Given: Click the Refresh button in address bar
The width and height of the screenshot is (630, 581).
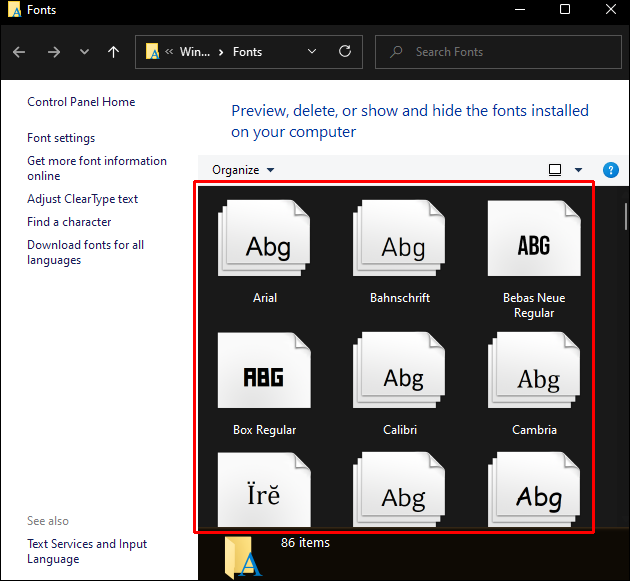Looking at the screenshot, I should (x=345, y=52).
